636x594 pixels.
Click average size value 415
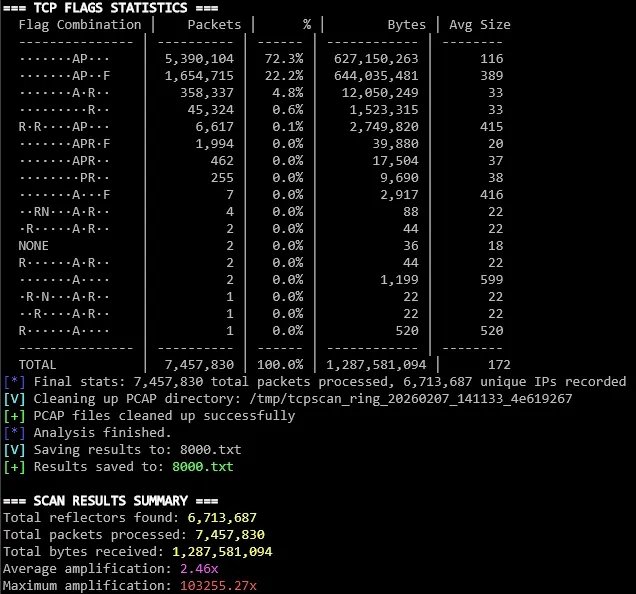(492, 127)
